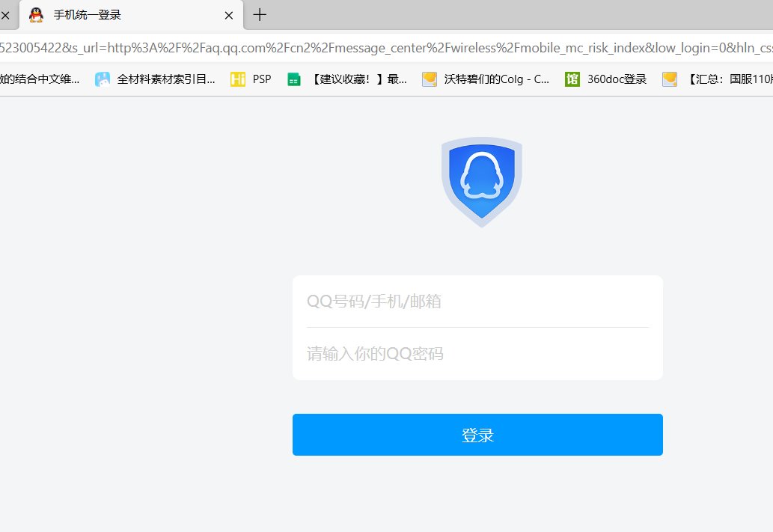Image resolution: width=773 pixels, height=532 pixels.
Task: Open the 全材料素材索引目... bookmark
Action: tap(155, 79)
